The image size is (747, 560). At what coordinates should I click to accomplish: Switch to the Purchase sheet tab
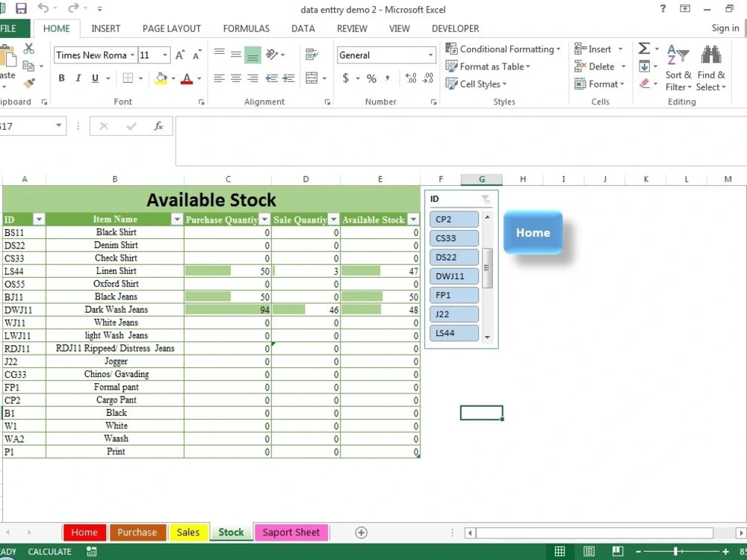pos(137,532)
